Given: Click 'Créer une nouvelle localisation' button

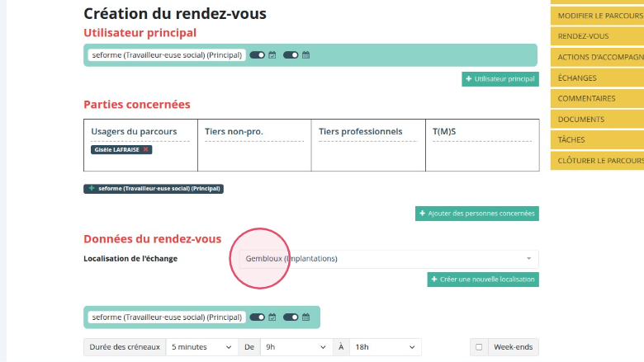Looking at the screenshot, I should 483,280.
